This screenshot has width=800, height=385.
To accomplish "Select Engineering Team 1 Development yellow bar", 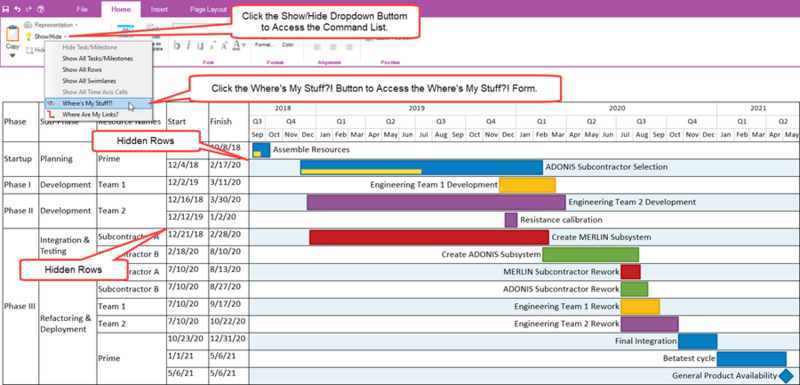I will [527, 185].
